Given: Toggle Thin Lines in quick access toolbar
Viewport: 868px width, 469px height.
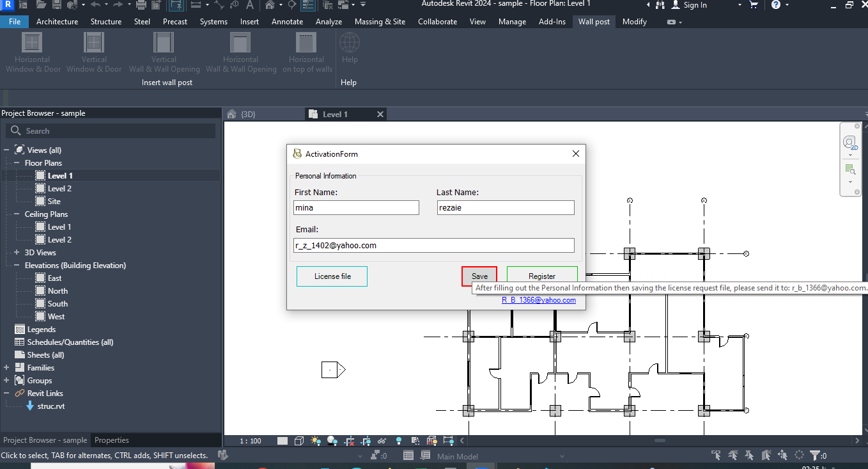Looking at the screenshot, I should pyautogui.click(x=307, y=5).
